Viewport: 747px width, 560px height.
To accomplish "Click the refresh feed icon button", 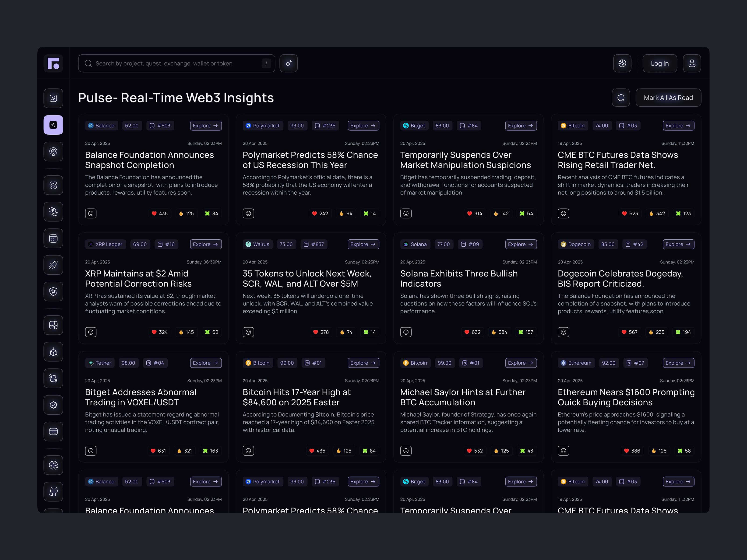I will click(621, 98).
